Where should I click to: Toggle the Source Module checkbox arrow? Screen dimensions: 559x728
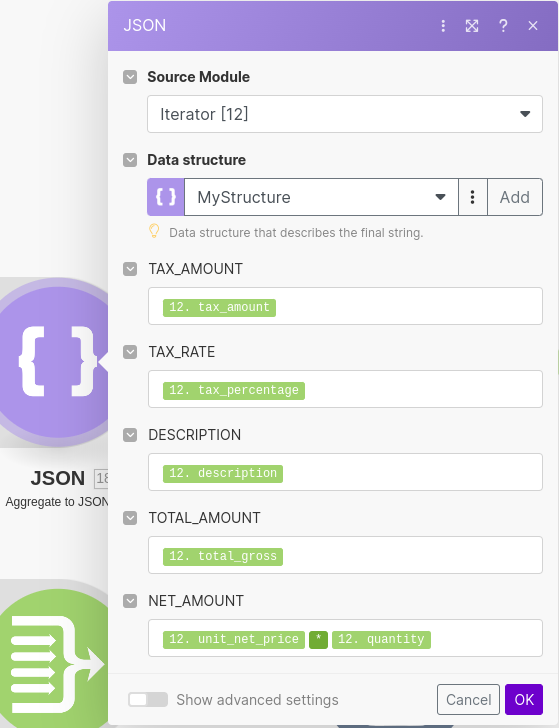[x=130, y=77]
